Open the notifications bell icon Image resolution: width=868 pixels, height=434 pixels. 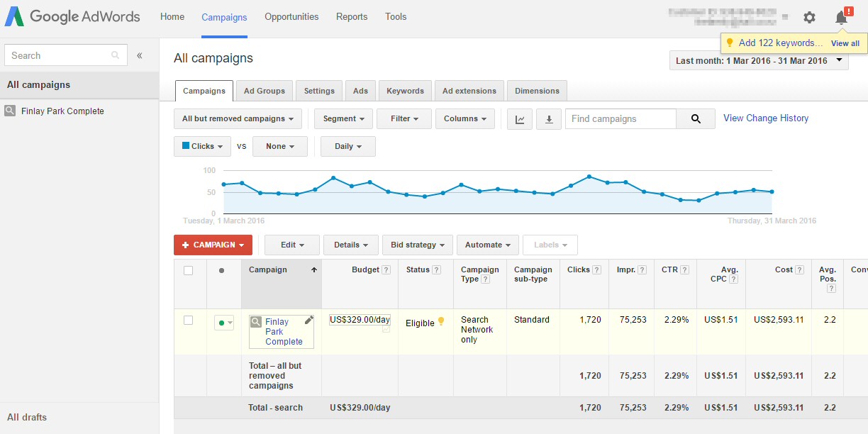[842, 18]
